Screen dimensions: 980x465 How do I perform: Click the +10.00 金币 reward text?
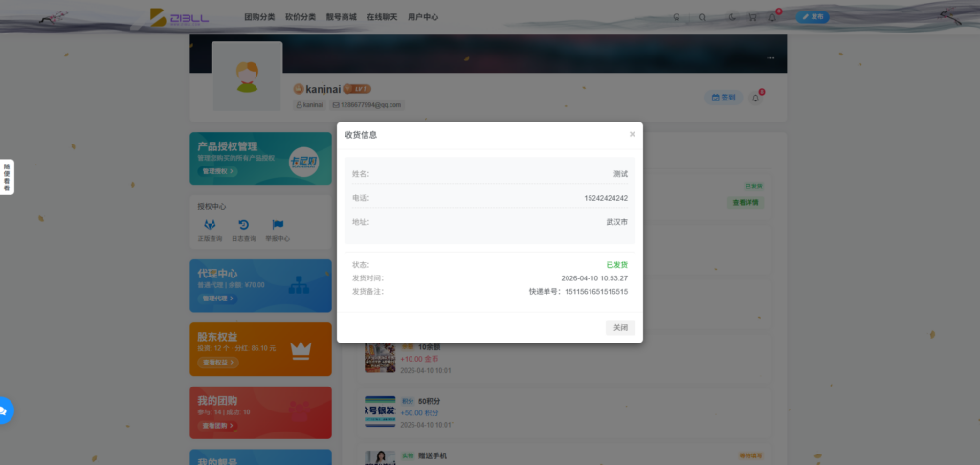[x=419, y=359]
